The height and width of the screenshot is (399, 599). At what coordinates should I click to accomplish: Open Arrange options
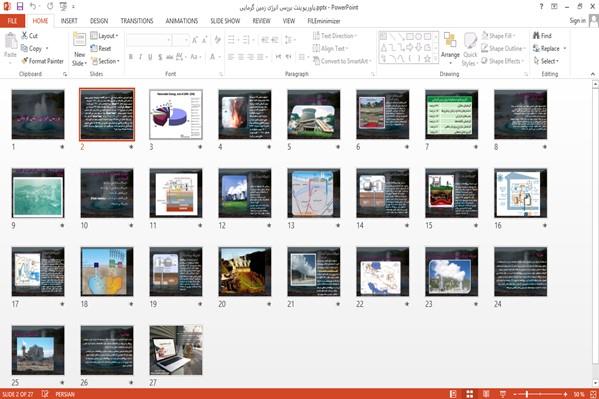[450, 49]
